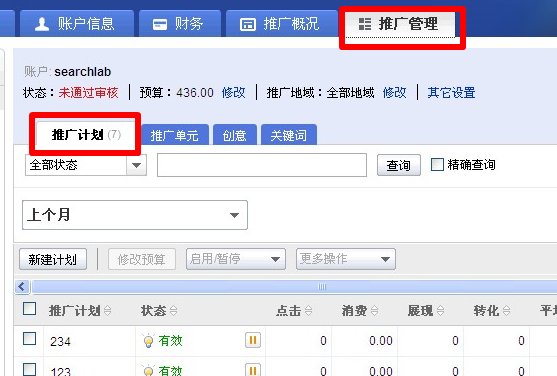Click the 0.00 消费 value for plan 234
The image size is (557, 376).
pos(381,340)
